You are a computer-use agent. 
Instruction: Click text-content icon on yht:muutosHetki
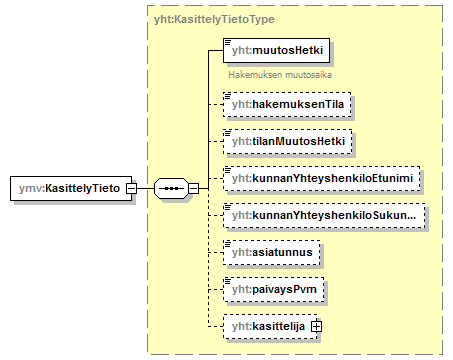point(228,42)
